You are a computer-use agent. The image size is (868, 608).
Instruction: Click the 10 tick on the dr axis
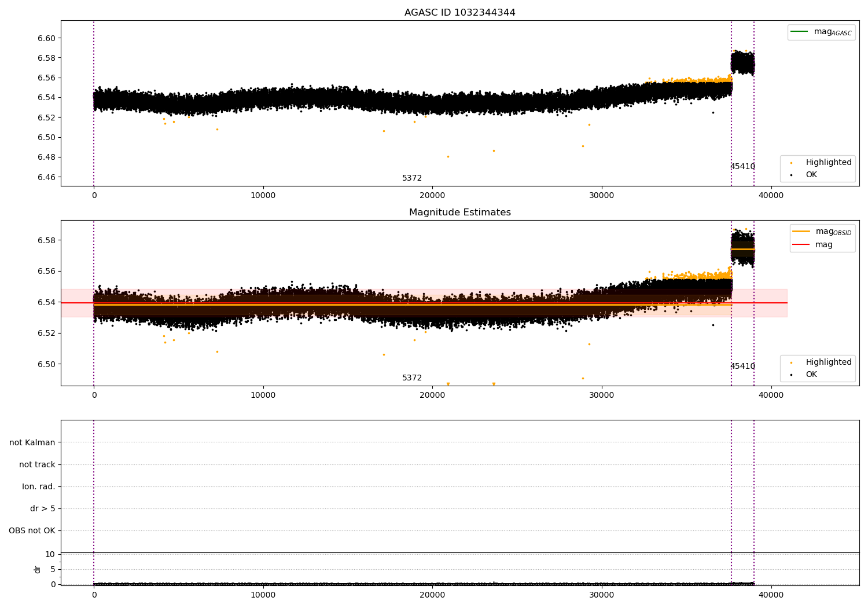pos(50,554)
